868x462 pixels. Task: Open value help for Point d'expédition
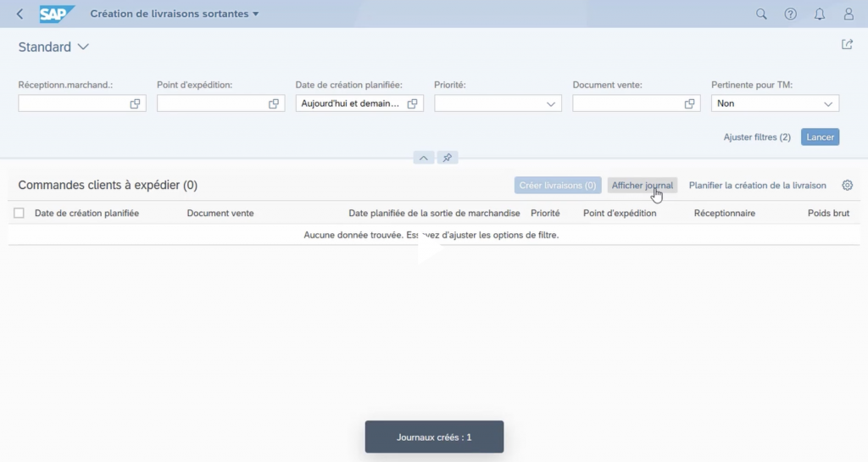click(274, 103)
